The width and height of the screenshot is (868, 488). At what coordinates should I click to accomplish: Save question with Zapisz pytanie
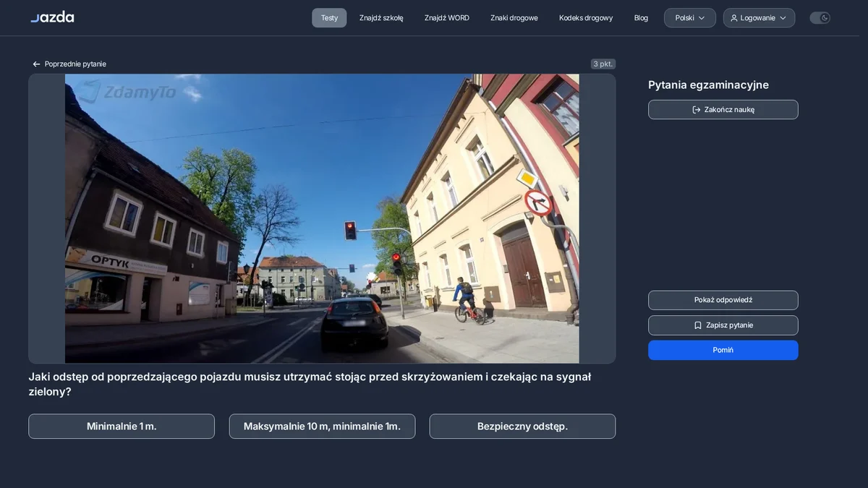click(x=723, y=325)
